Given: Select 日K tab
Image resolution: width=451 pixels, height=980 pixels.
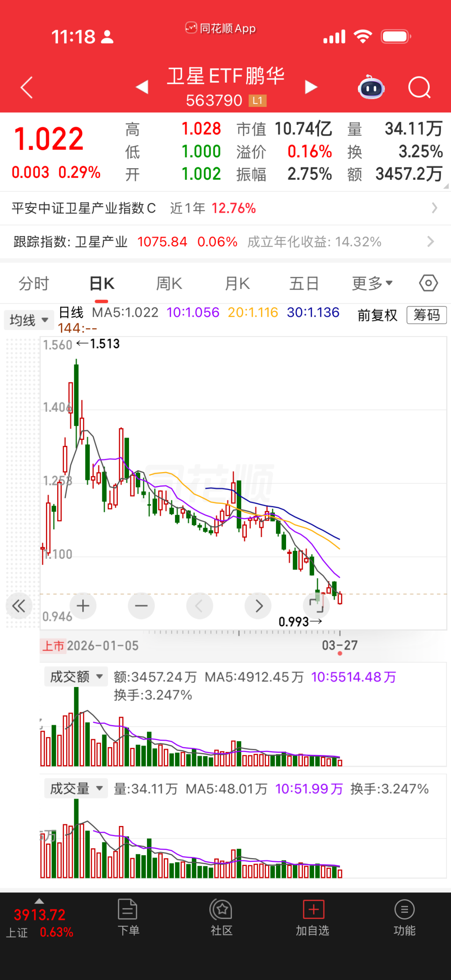Looking at the screenshot, I should [x=102, y=283].
